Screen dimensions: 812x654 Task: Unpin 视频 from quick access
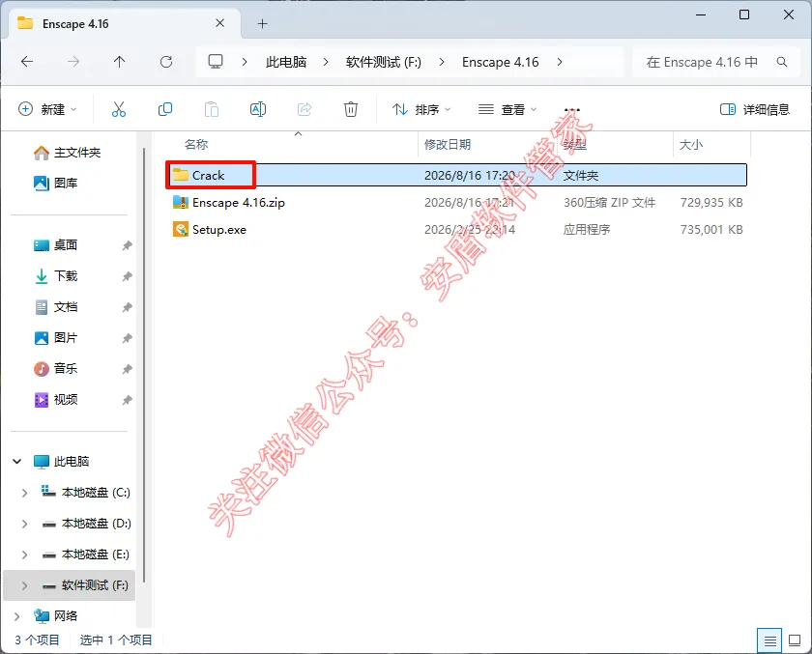pos(128,400)
